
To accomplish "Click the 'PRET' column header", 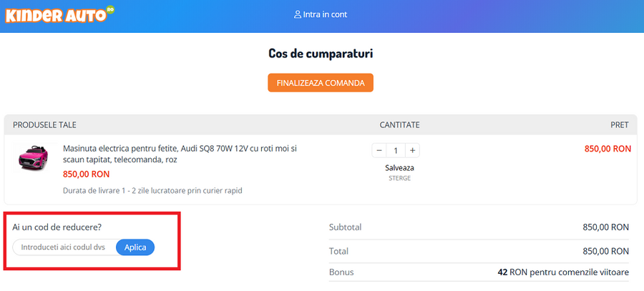I will 619,124.
